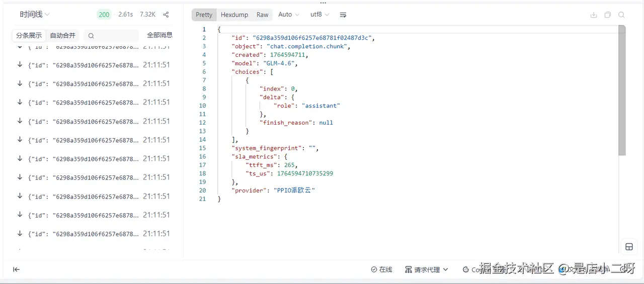The height and width of the screenshot is (284, 644).
Task: Click line number 21 in gutter
Action: tap(203, 199)
